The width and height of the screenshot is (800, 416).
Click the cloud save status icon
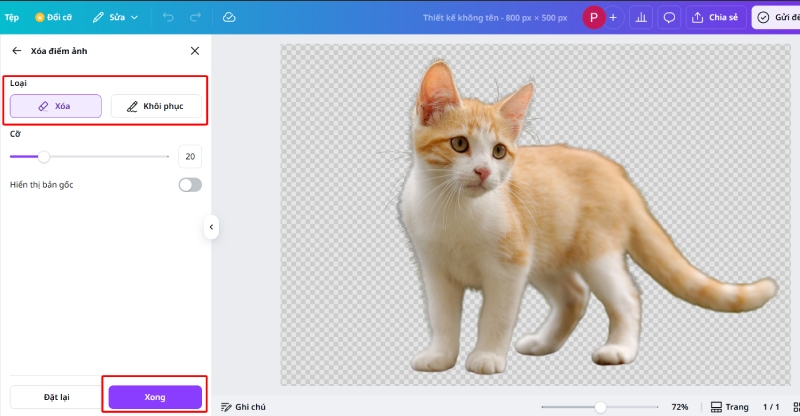pyautogui.click(x=229, y=17)
